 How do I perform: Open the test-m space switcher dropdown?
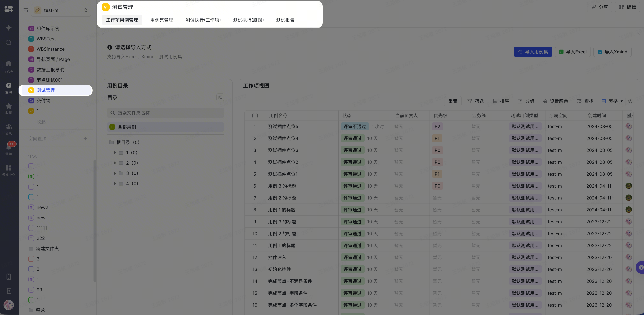[61, 10]
